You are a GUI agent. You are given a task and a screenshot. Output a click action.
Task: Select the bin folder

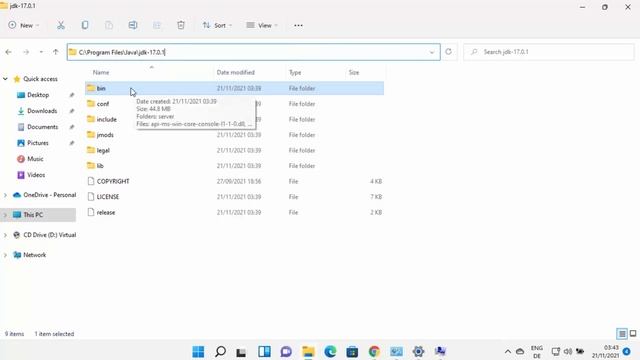pos(234,88)
